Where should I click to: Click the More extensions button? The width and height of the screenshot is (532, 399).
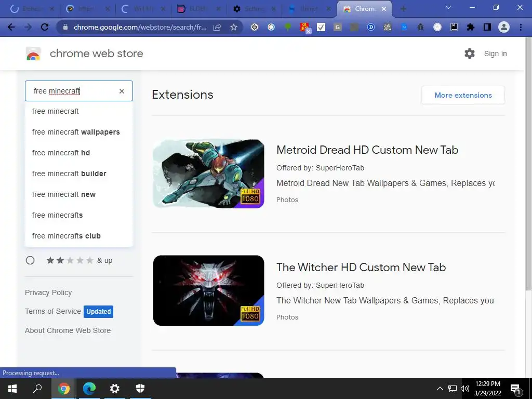coord(463,95)
